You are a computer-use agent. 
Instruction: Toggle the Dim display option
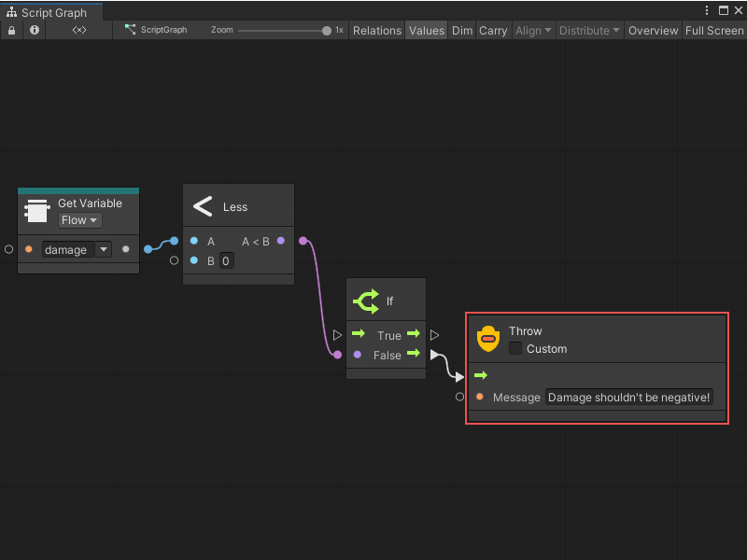461,30
